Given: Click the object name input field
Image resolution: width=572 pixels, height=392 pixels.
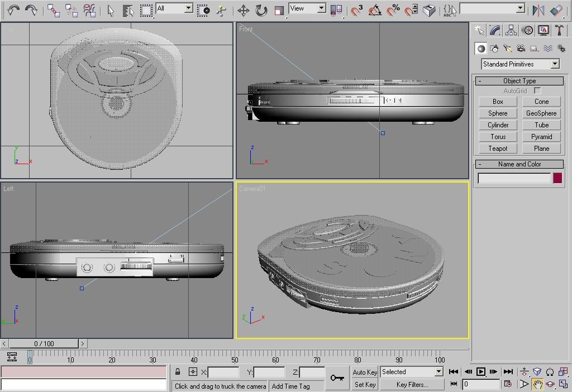Looking at the screenshot, I should [514, 178].
